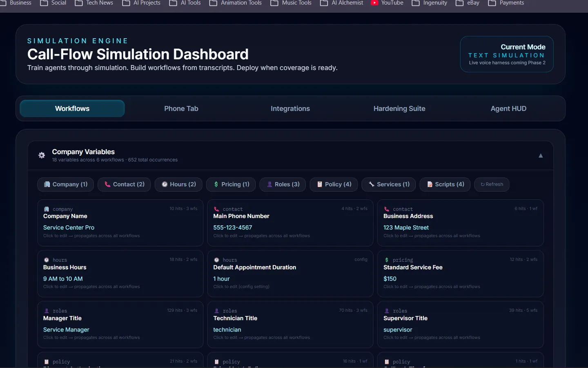
Task: Refresh the company variables list
Action: click(x=492, y=184)
